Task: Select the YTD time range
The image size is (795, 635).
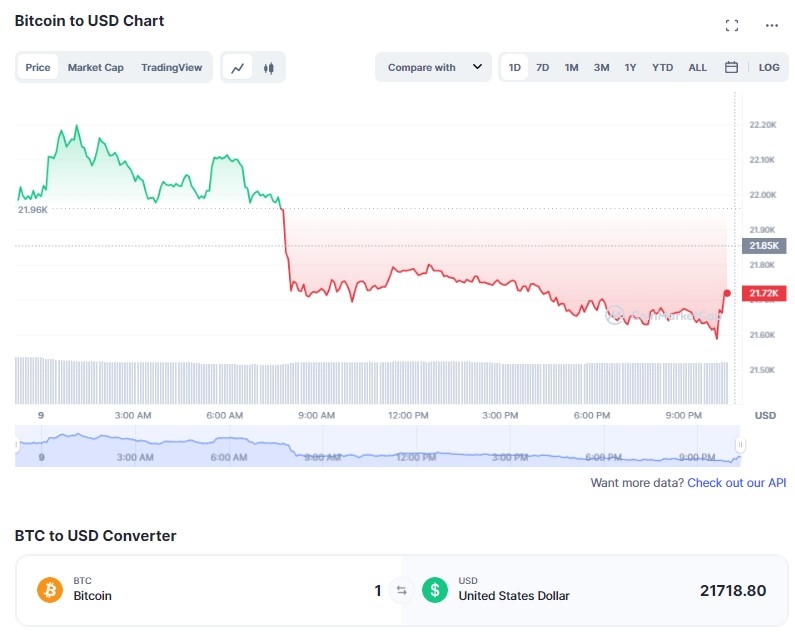Action: [662, 67]
